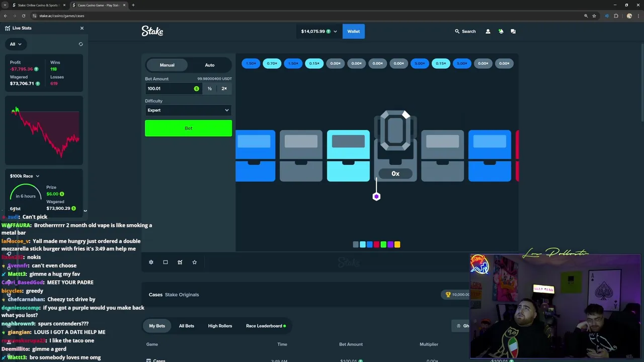The height and width of the screenshot is (362, 644).
Task: Open the Race Leaderboard tab
Action: (266, 326)
